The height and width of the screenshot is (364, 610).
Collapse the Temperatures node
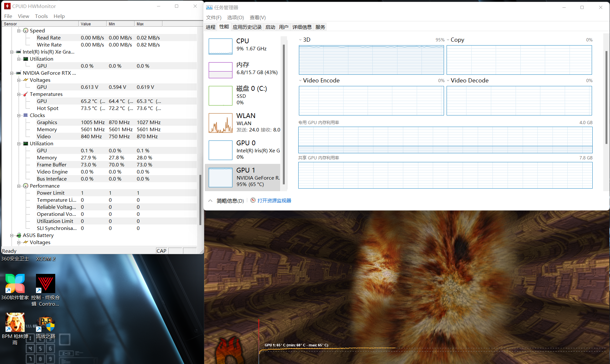(19, 94)
